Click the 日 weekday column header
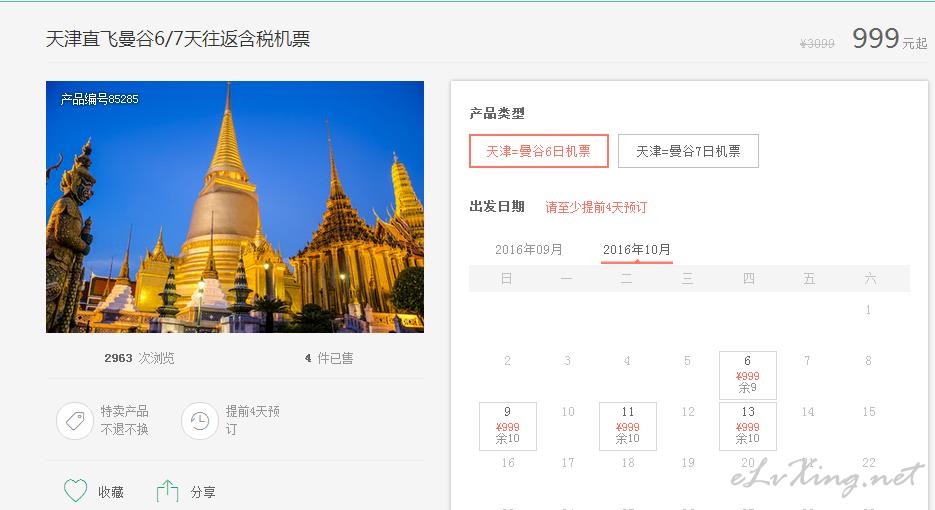Viewport: 935px width, 510px height. point(506,279)
